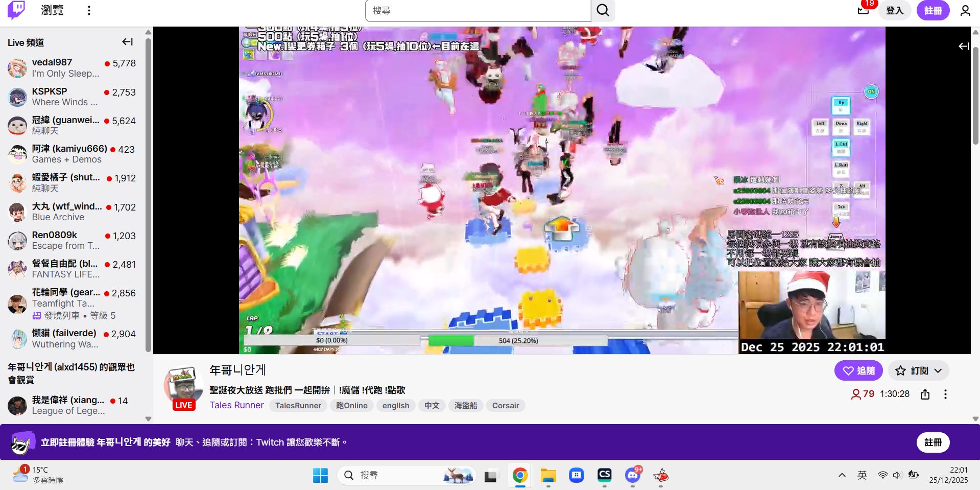Open the three-dot menu beside 瀏覽

[x=89, y=11]
